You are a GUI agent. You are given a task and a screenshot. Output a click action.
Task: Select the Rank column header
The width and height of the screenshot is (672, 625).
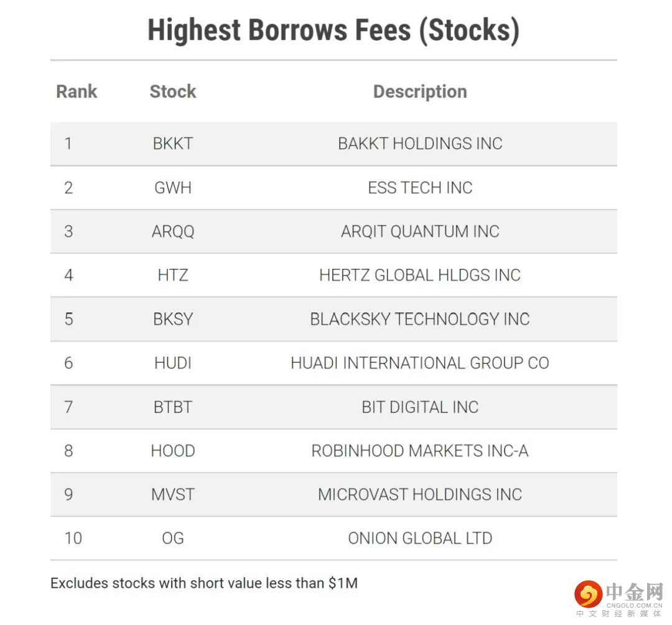pos(77,92)
